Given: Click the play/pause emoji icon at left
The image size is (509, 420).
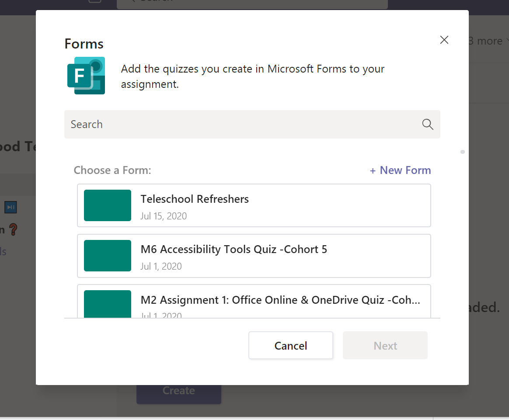Looking at the screenshot, I should (10, 207).
